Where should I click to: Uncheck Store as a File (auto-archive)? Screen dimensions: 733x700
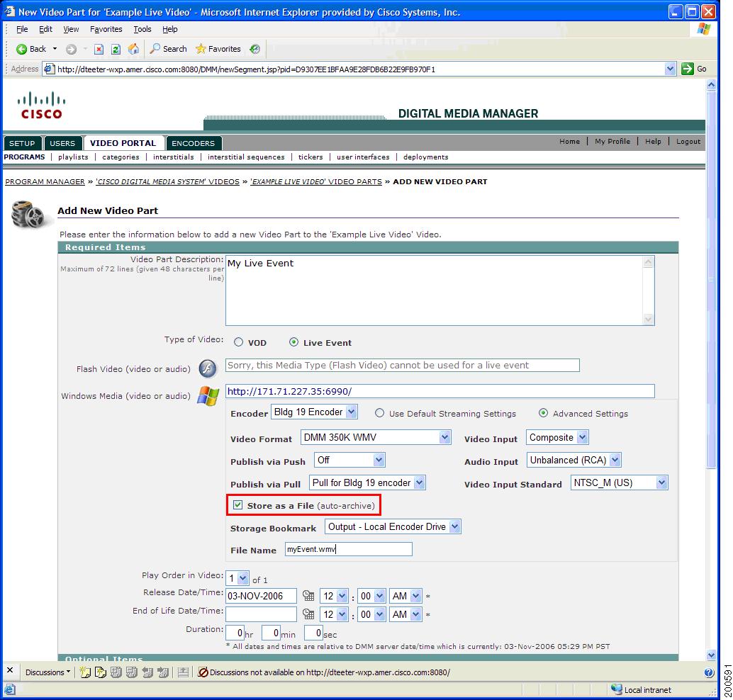[237, 505]
